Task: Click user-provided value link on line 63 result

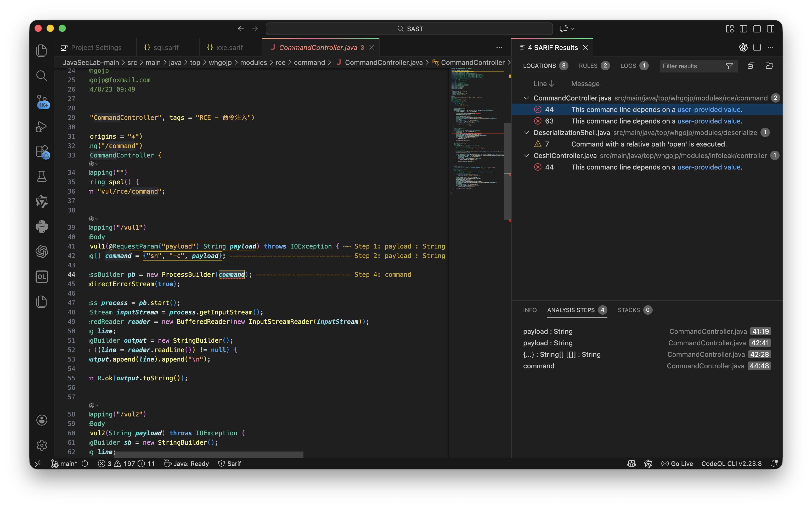Action: [708, 121]
